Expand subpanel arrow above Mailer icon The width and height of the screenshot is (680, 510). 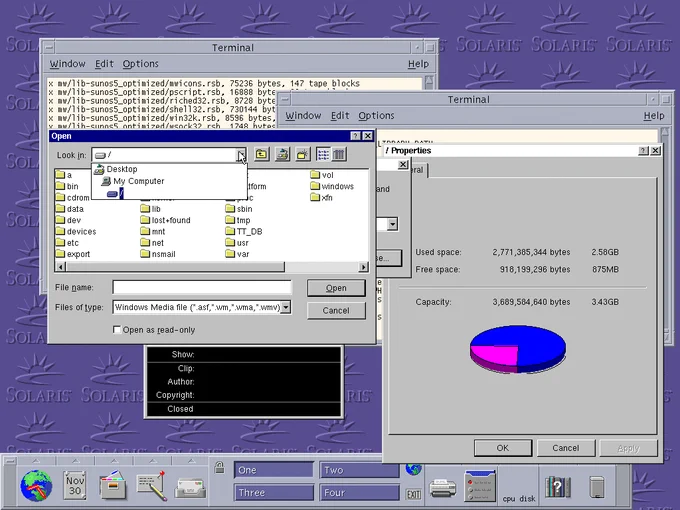(190, 461)
